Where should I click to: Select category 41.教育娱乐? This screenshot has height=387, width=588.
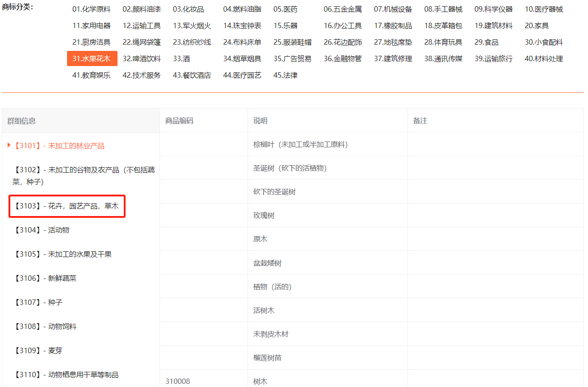click(x=92, y=75)
